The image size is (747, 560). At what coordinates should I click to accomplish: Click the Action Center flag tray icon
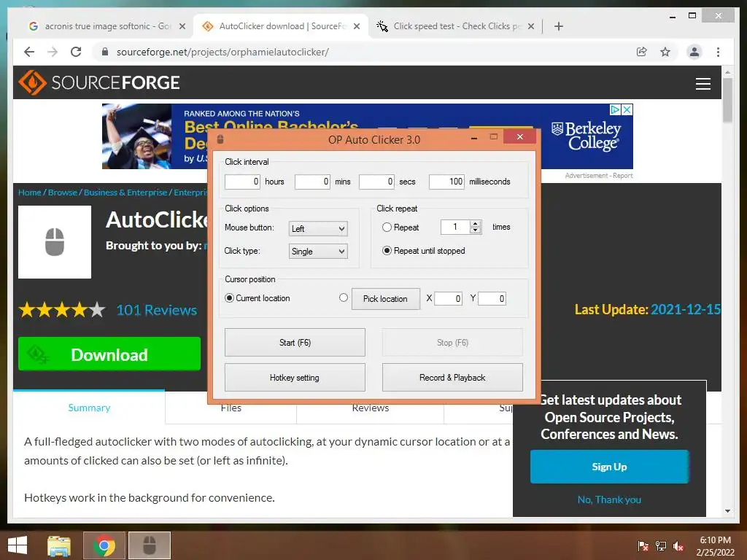[643, 546]
